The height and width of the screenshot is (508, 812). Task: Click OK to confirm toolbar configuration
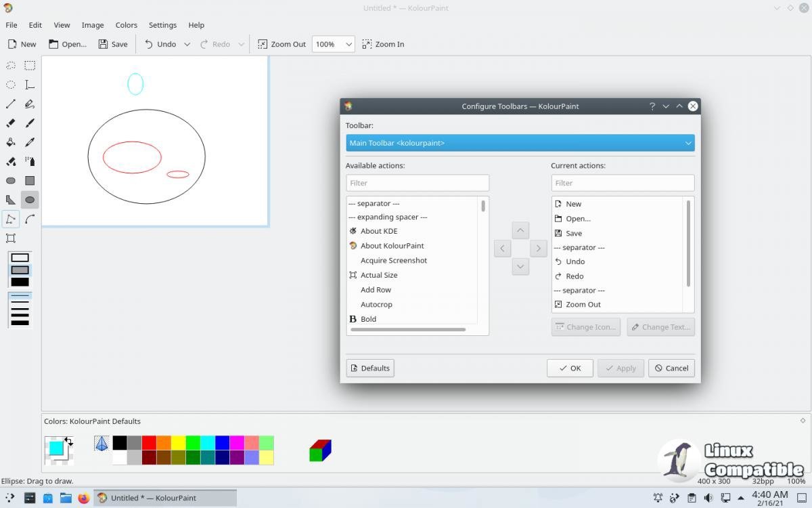pyautogui.click(x=570, y=368)
